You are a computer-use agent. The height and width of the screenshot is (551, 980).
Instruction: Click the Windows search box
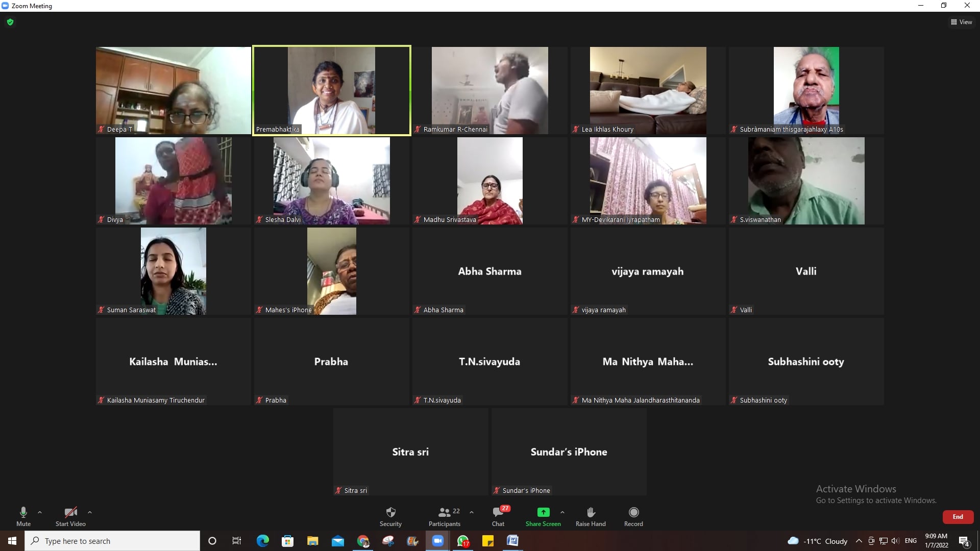112,541
